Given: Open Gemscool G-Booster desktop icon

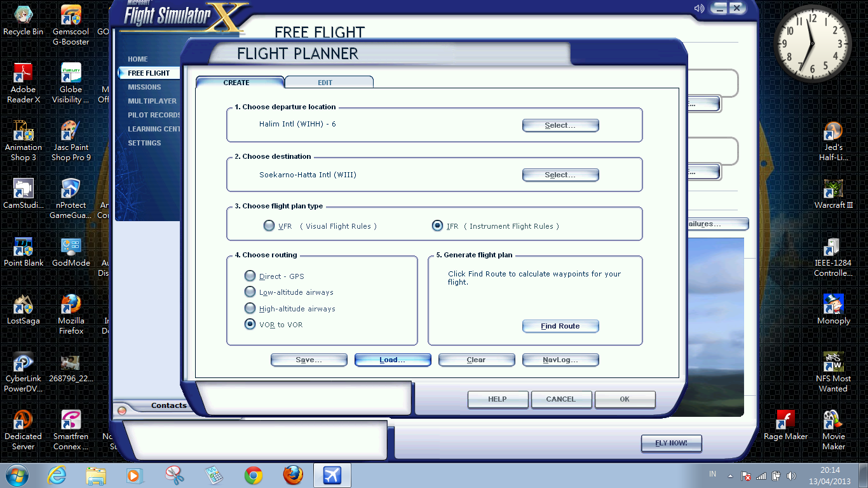Looking at the screenshot, I should [71, 25].
